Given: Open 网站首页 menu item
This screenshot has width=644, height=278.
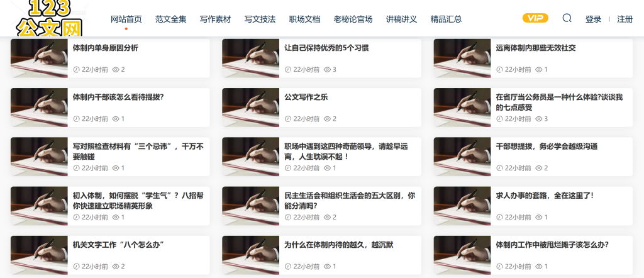Looking at the screenshot, I should point(126,19).
